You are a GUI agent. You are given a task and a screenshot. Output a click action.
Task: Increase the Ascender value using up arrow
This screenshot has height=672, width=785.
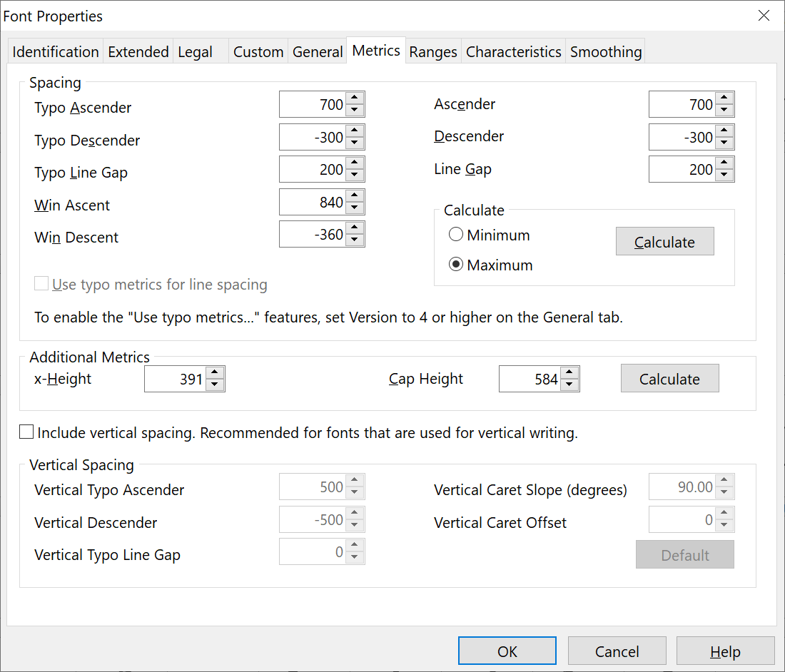725,98
